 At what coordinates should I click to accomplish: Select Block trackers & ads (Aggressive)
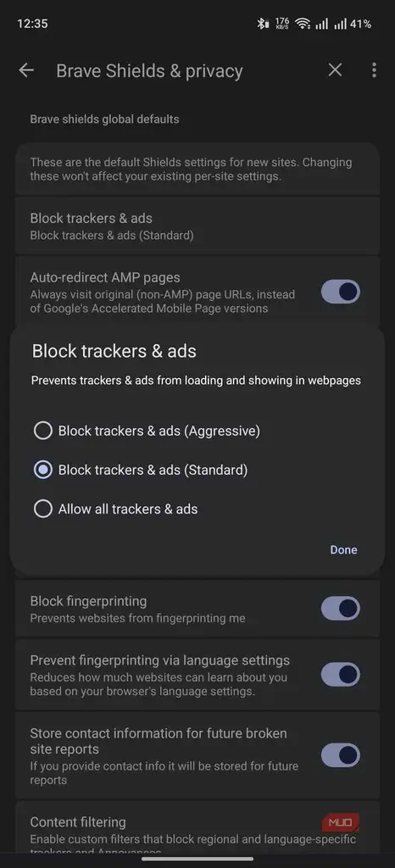147,431
